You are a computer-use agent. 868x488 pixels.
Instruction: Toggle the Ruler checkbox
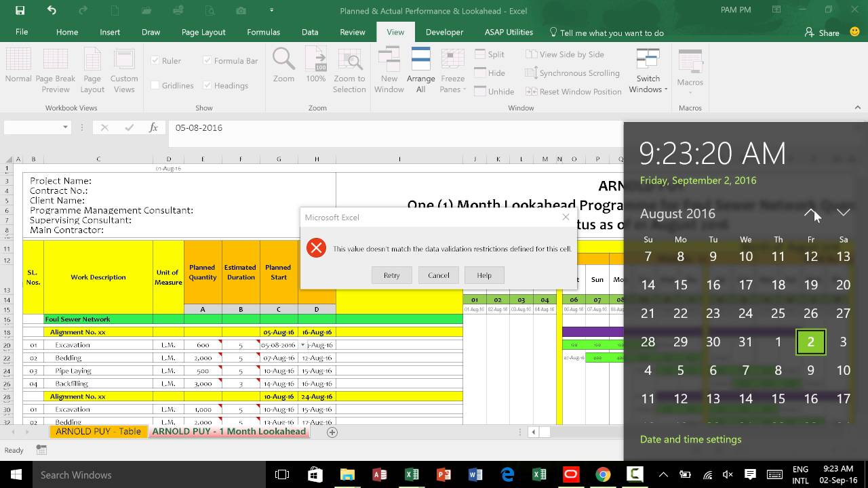[155, 60]
